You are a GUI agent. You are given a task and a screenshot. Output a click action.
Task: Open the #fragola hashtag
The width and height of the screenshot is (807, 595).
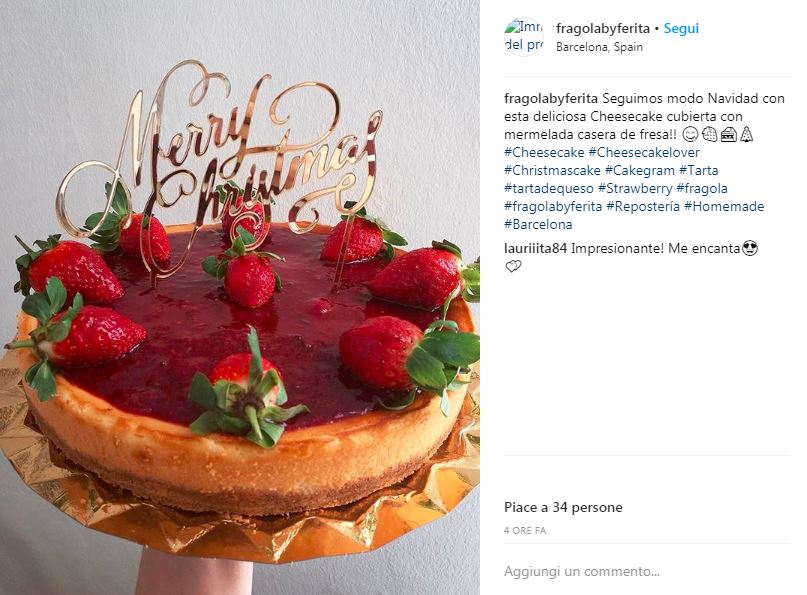coord(702,188)
